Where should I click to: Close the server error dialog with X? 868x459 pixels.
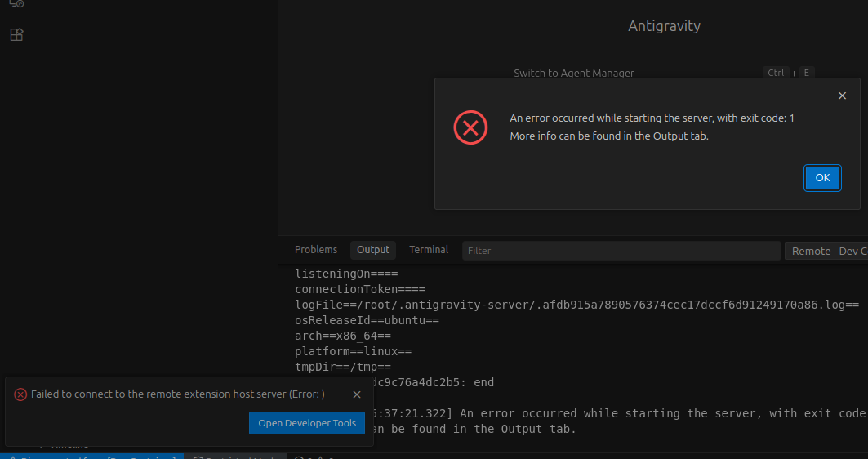pos(842,96)
